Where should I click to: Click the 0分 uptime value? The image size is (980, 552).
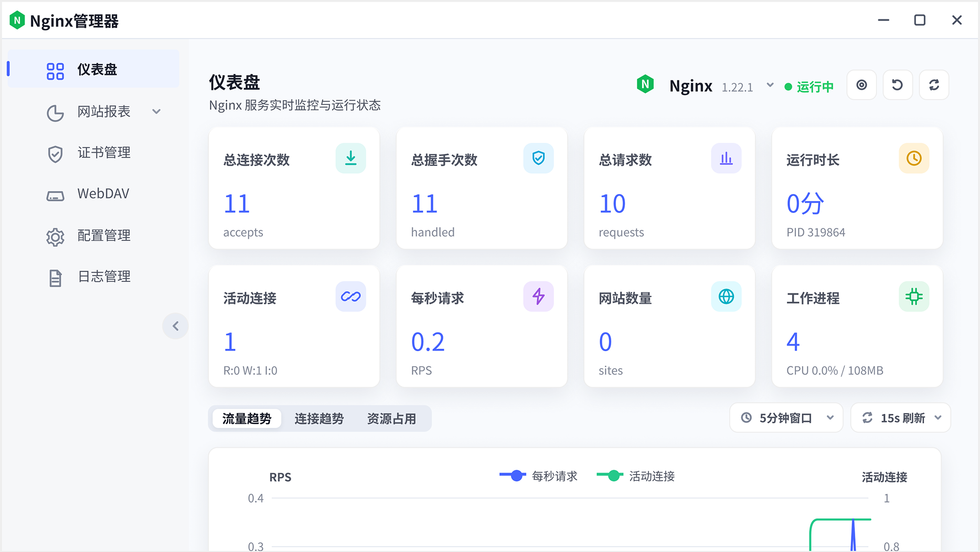[x=805, y=204]
